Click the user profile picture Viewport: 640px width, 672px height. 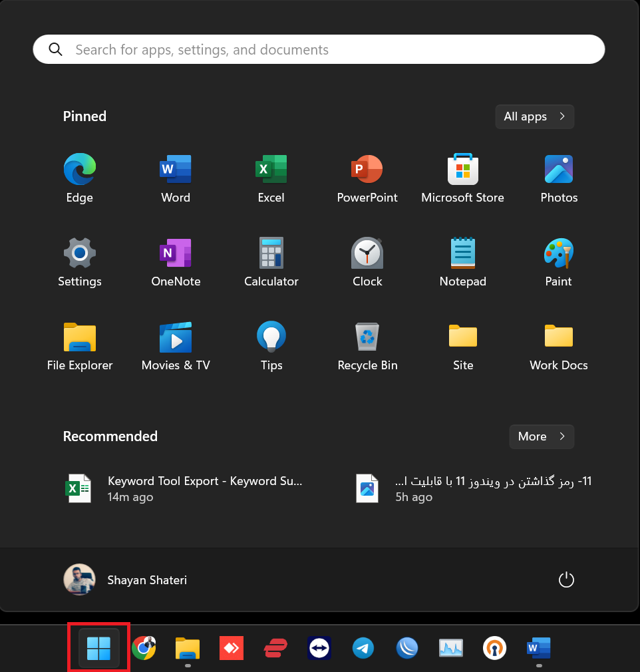[79, 580]
